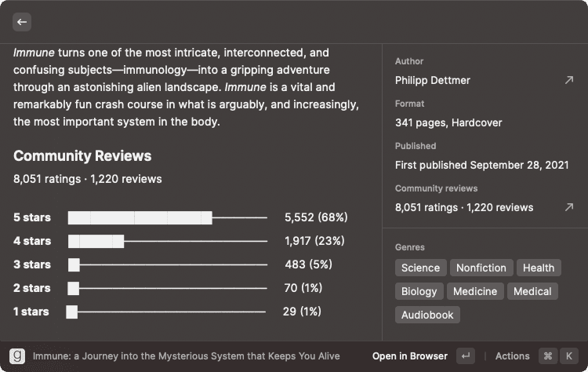588x372 pixels.
Task: Select the Science genre tag
Action: coord(420,268)
